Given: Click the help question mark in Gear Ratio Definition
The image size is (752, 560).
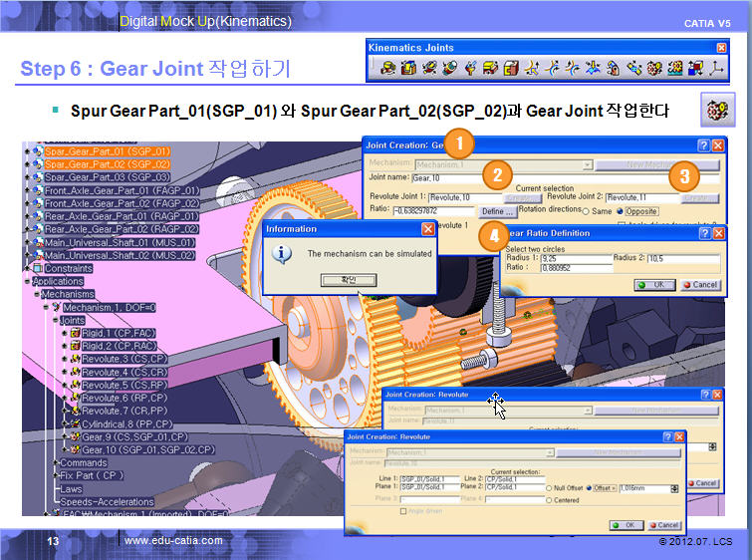Looking at the screenshot, I should pos(705,233).
